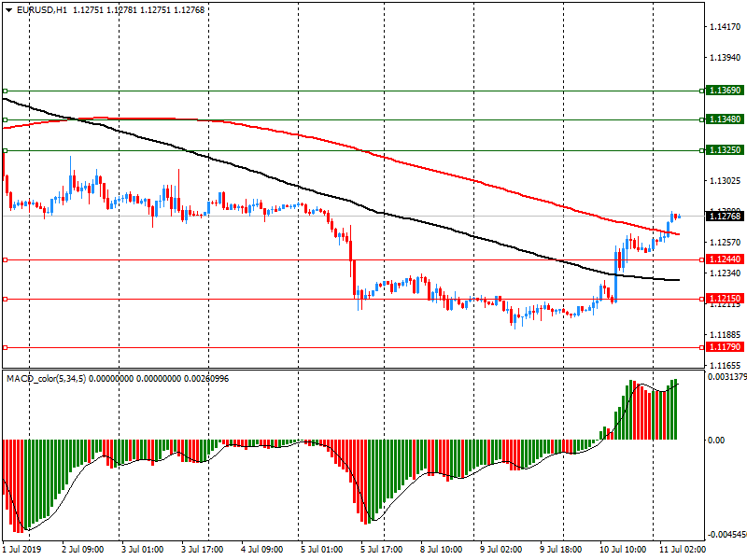Click the left handle of the 1.11790 line
This screenshot has width=747, height=560.
[x=6, y=347]
